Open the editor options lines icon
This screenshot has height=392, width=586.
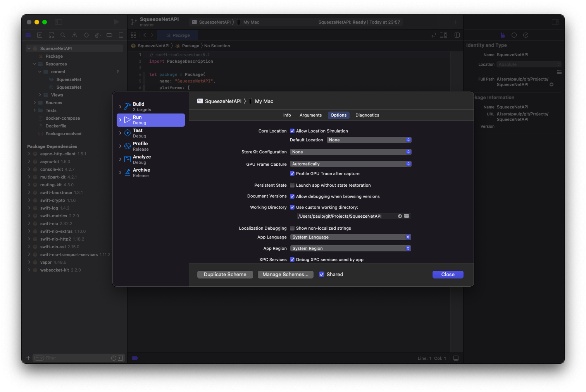(x=444, y=35)
